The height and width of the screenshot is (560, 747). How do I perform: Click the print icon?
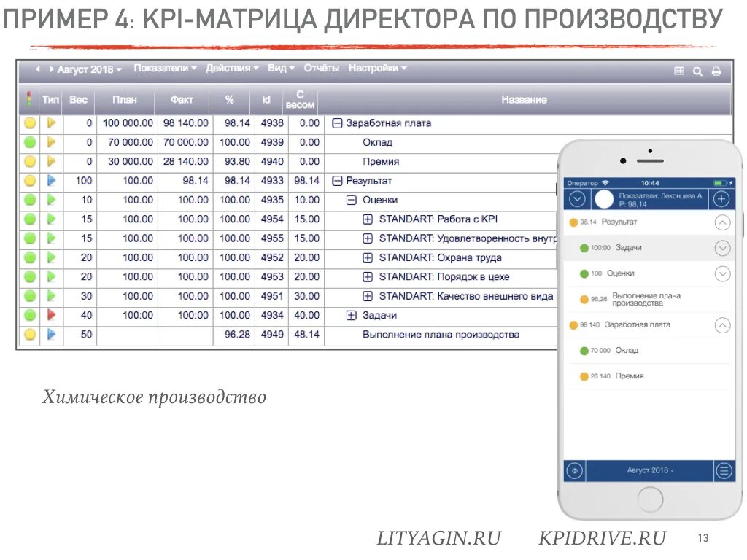[716, 71]
